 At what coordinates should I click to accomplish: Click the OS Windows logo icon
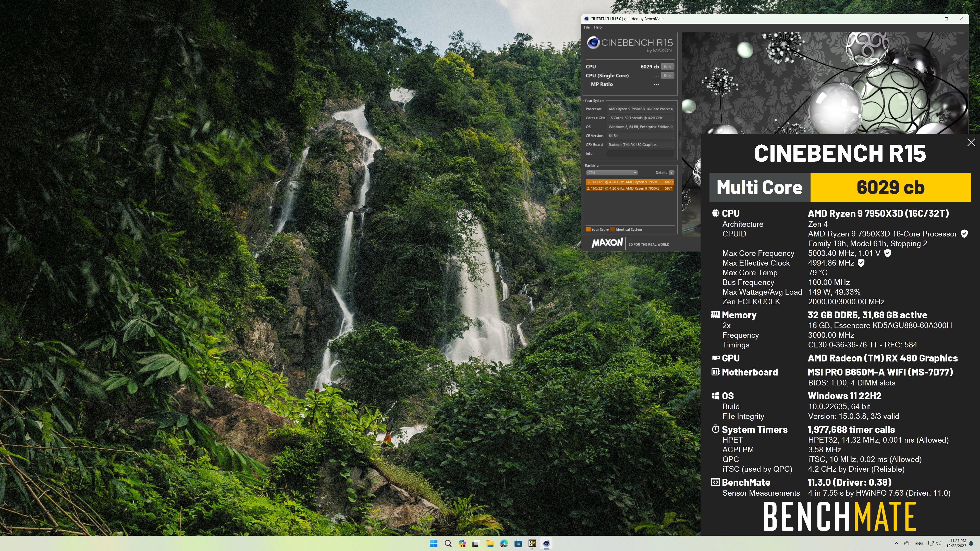[716, 396]
